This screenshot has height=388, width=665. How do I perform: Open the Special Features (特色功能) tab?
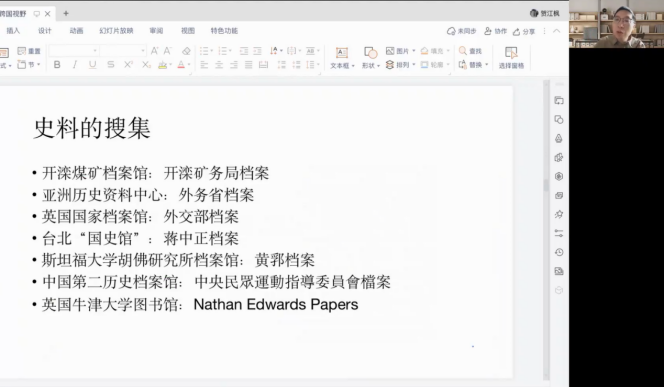[x=224, y=31]
